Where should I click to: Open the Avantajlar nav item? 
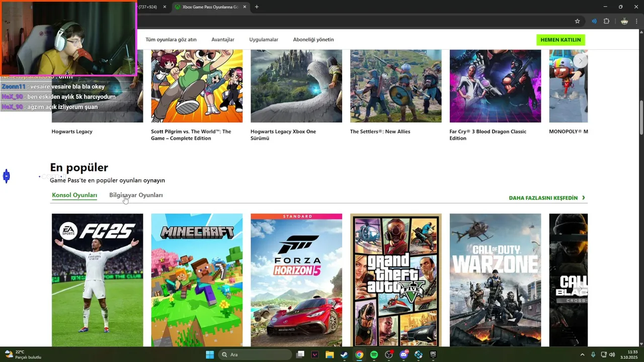(x=223, y=40)
